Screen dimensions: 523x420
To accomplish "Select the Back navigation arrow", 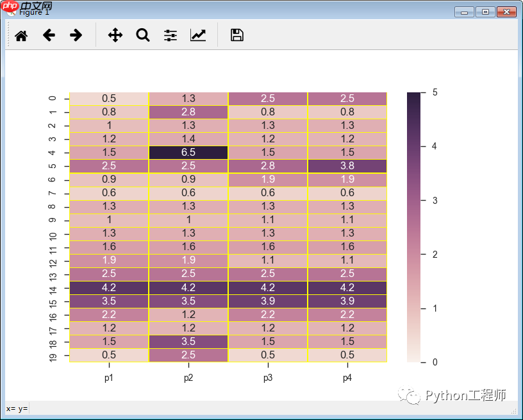I will click(x=49, y=35).
